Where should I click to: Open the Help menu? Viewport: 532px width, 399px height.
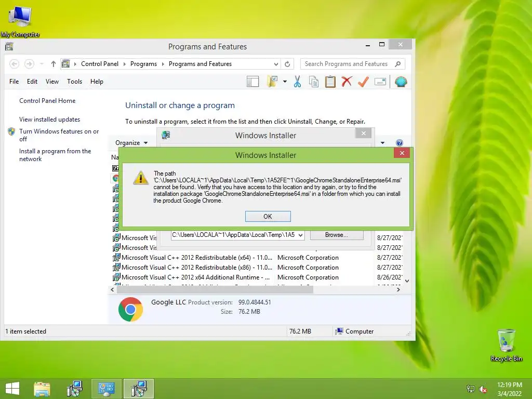tap(97, 82)
